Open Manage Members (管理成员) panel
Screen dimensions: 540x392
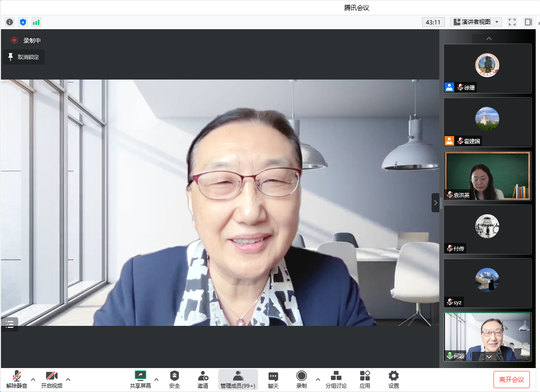pyautogui.click(x=238, y=379)
